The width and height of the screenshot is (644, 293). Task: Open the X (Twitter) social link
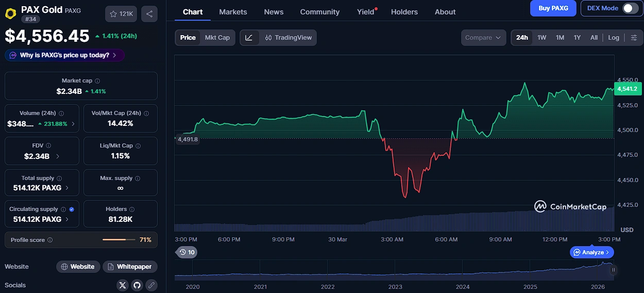point(122,285)
